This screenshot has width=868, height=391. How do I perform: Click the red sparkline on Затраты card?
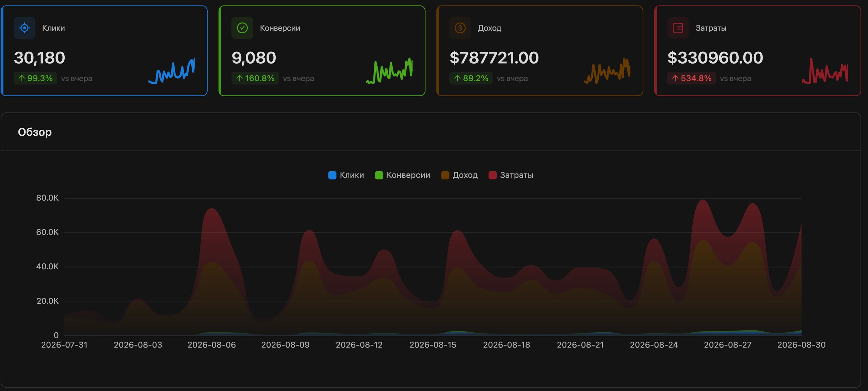click(825, 71)
